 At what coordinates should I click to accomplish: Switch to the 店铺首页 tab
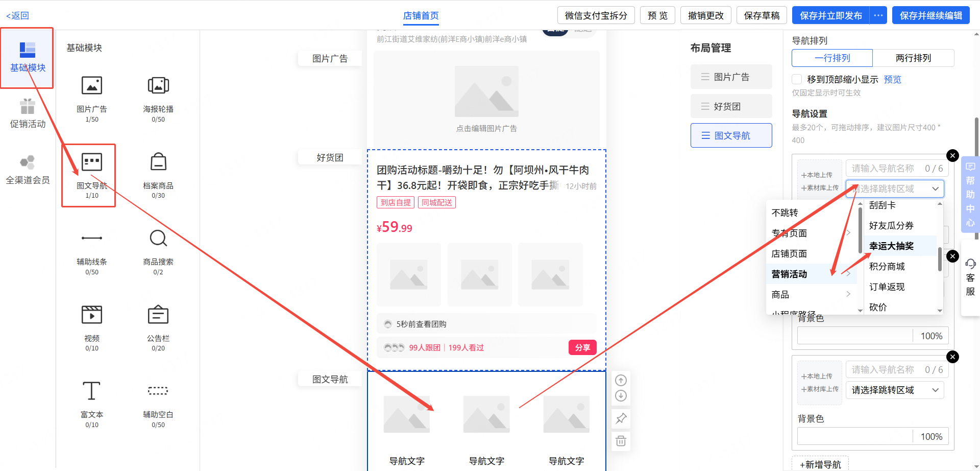[x=421, y=15]
